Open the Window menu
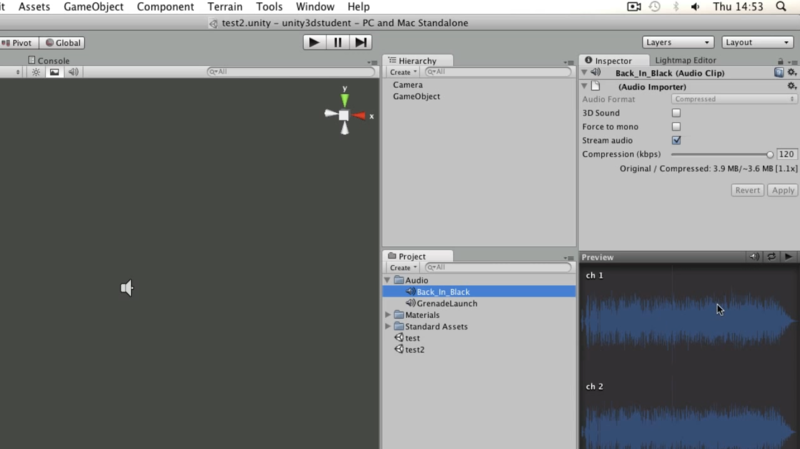This screenshot has width=800, height=449. (x=315, y=7)
